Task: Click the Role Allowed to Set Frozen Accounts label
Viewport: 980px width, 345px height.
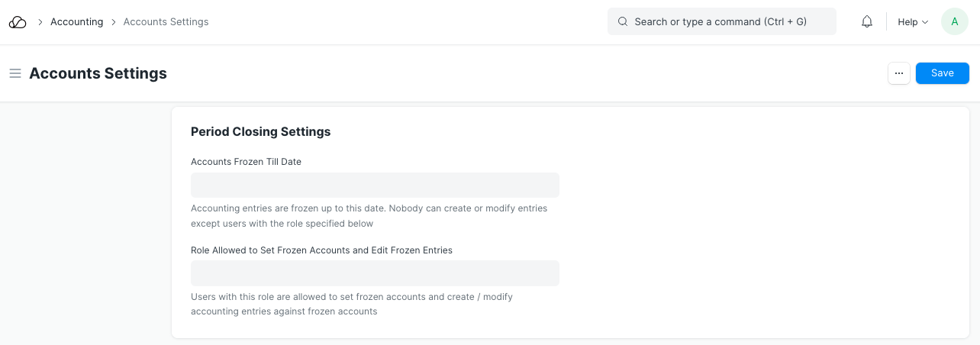Action: 321,250
